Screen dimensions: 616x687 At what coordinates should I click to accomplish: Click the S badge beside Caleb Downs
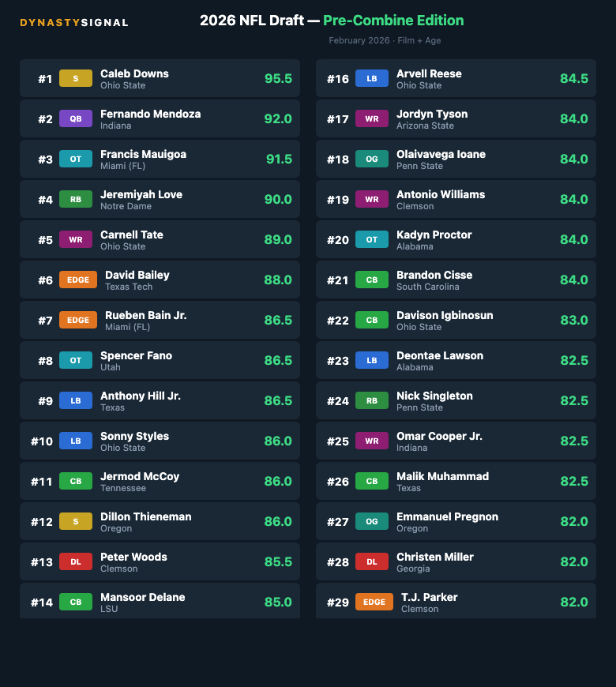[x=76, y=79]
